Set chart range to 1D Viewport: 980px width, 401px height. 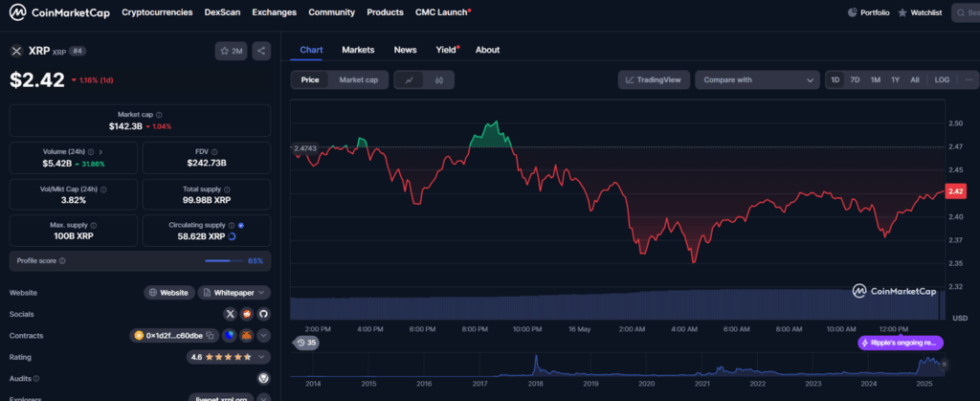pos(835,80)
